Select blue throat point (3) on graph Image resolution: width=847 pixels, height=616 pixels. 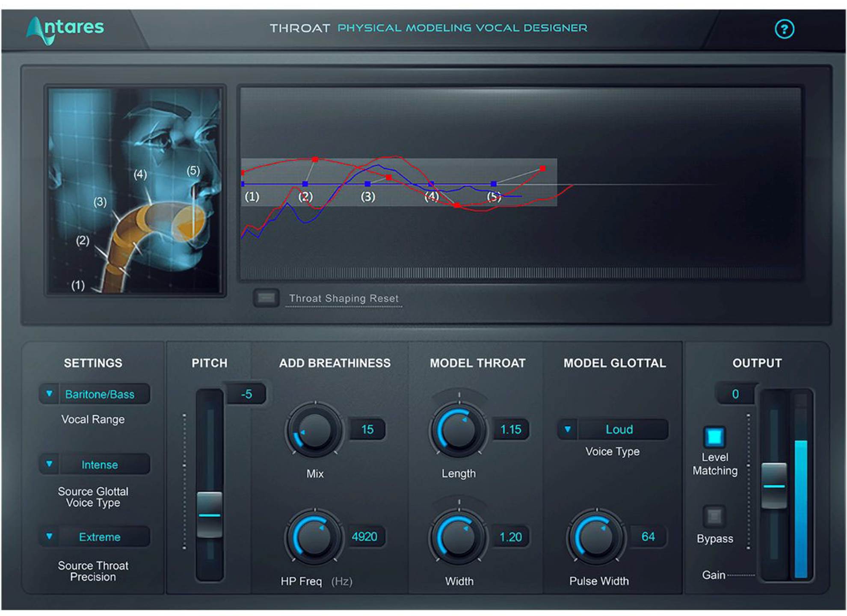tap(367, 184)
